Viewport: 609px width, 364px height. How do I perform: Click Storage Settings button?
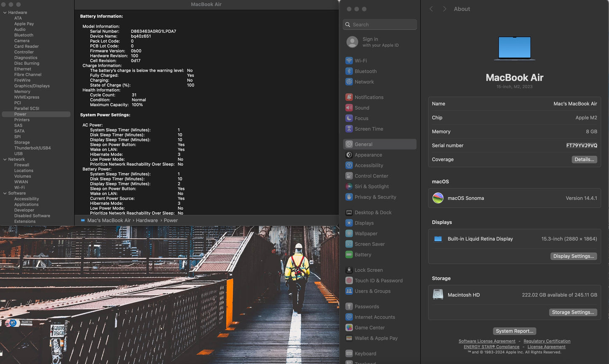coord(573,312)
